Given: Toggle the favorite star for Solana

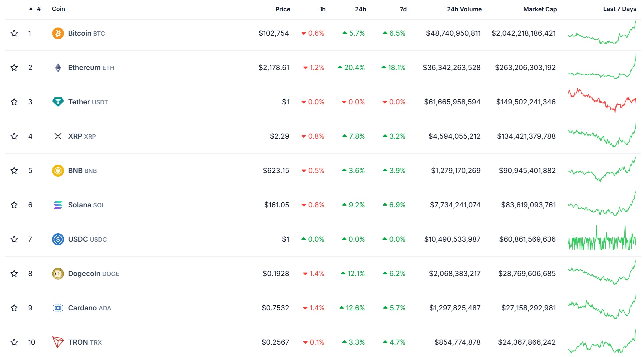Looking at the screenshot, I should click(x=14, y=205).
